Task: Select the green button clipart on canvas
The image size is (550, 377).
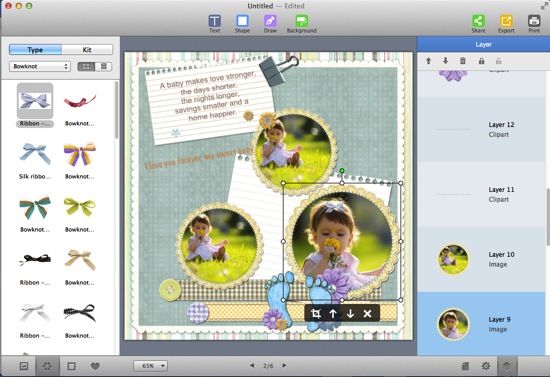Action: pos(170,290)
